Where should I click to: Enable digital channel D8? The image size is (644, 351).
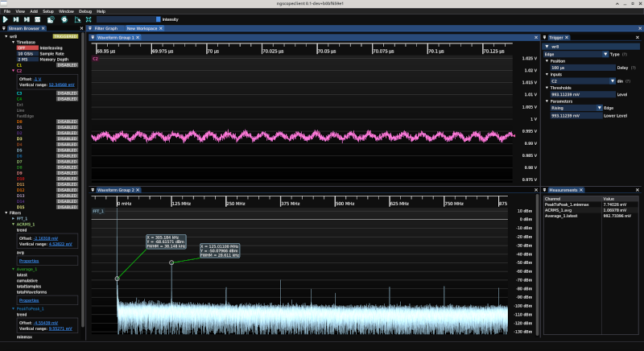(x=67, y=167)
